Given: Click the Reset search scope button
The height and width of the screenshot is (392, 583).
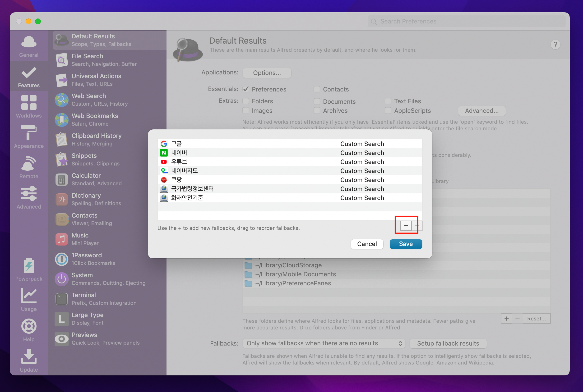Looking at the screenshot, I should click(x=537, y=319).
